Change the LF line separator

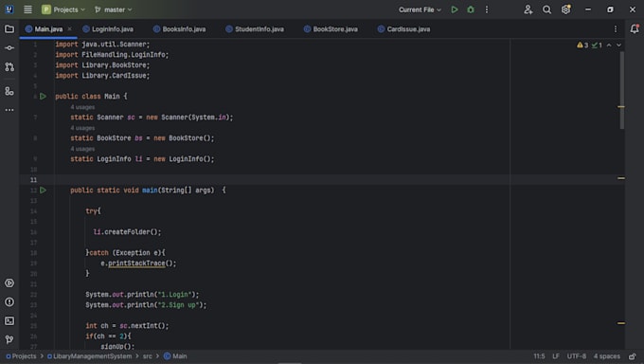(556, 356)
